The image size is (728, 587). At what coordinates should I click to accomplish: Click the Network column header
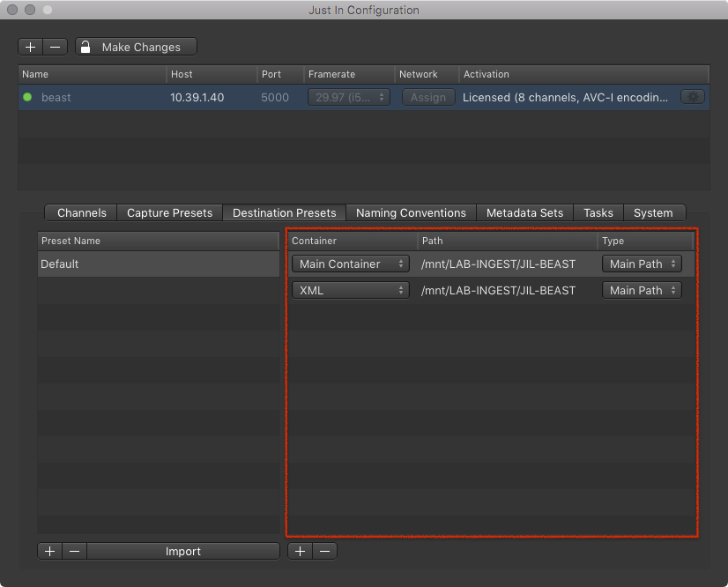click(x=427, y=74)
